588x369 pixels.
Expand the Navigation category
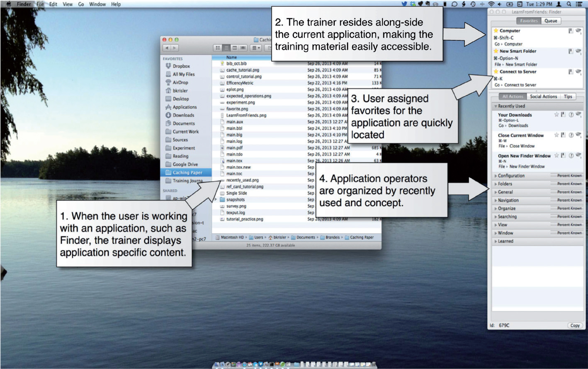[x=496, y=200]
